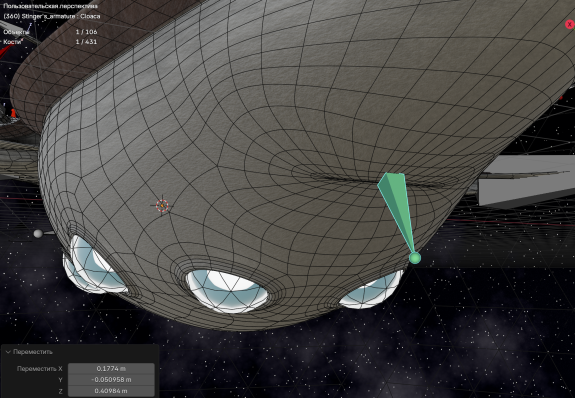Click the small white sphere at left edge
This screenshot has height=398, width=575.
(x=38, y=233)
